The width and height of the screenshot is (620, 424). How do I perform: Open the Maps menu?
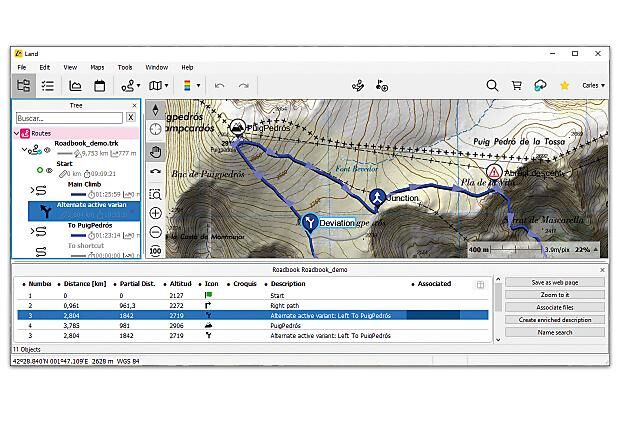[x=97, y=67]
